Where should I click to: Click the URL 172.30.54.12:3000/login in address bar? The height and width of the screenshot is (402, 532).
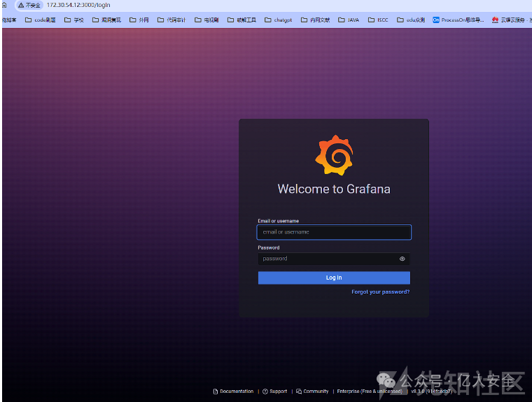(78, 5)
